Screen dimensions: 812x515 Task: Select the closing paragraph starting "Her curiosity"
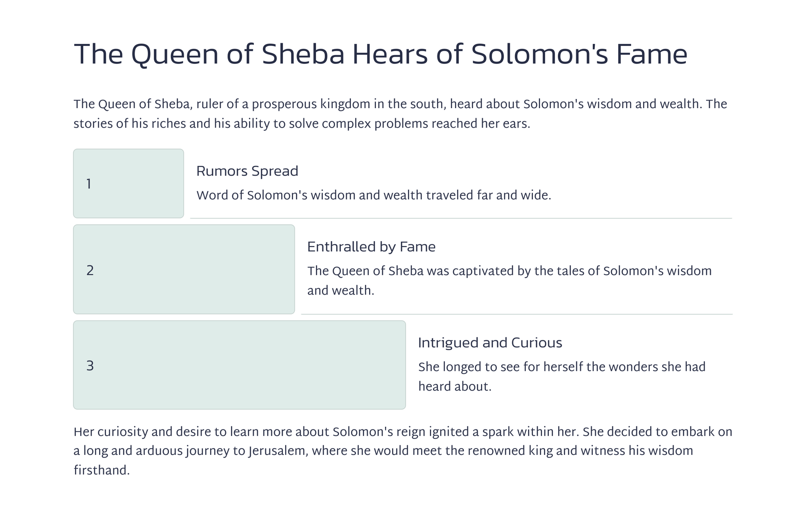402,451
